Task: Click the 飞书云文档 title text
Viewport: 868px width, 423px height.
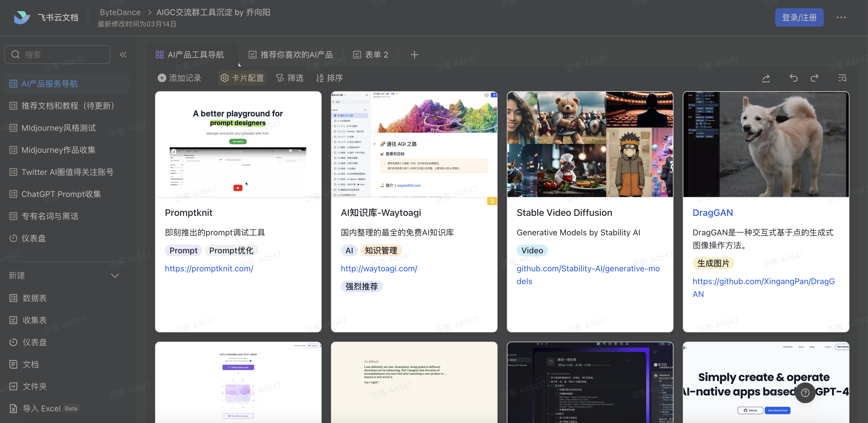Action: pyautogui.click(x=57, y=17)
